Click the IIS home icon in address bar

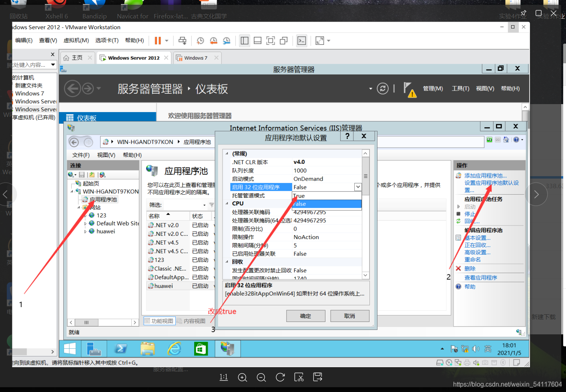506,140
